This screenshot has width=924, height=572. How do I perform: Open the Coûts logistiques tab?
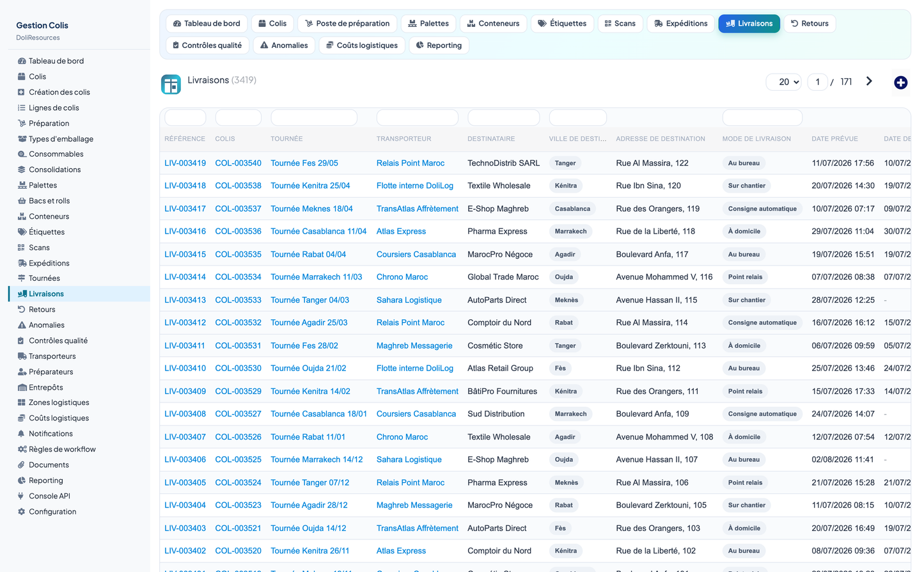click(x=362, y=45)
